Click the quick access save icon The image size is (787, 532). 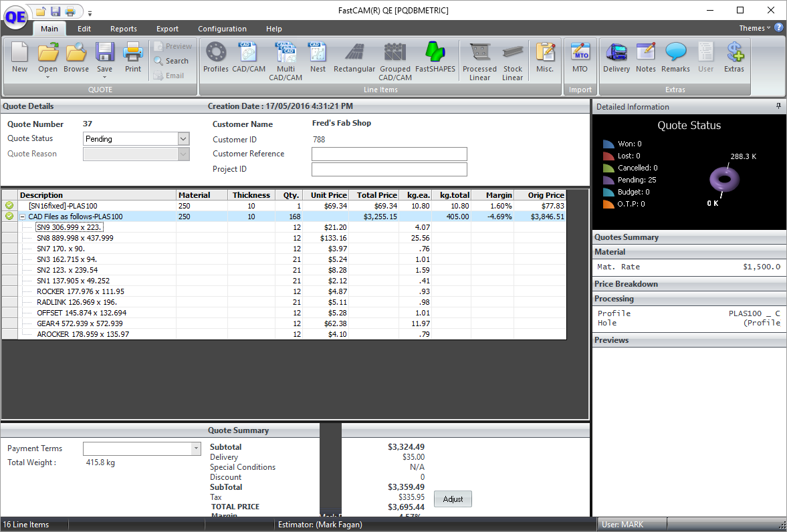(x=55, y=11)
